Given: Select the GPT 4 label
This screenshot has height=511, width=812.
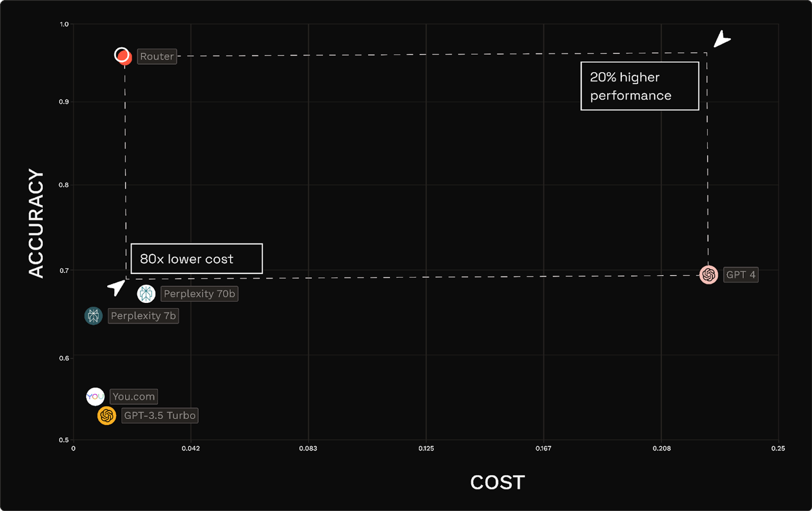Looking at the screenshot, I should coord(741,275).
